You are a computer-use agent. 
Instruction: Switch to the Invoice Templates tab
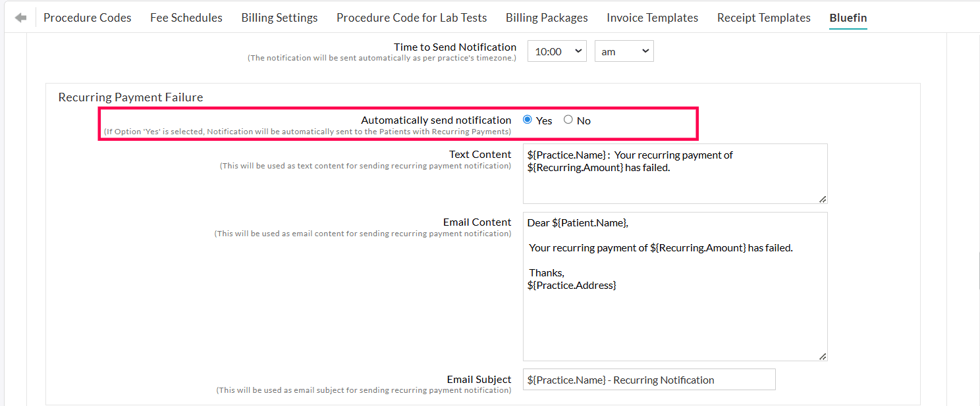[x=652, y=17]
